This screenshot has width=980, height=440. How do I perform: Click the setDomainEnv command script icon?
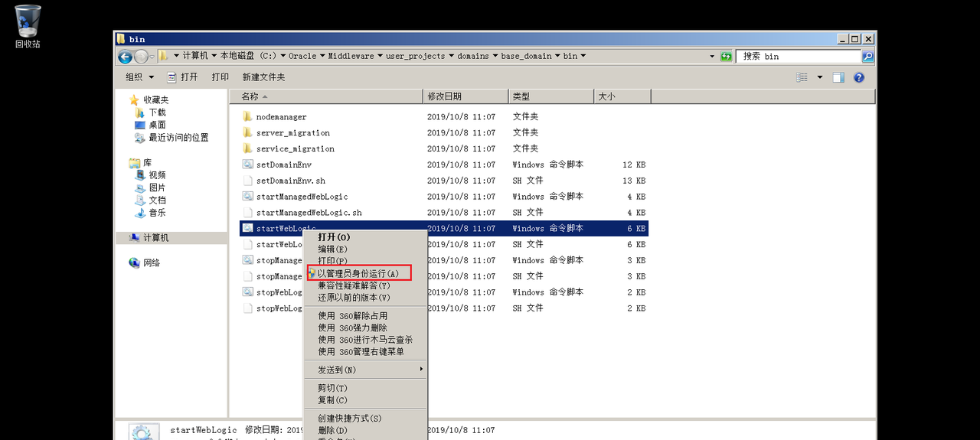click(x=247, y=165)
